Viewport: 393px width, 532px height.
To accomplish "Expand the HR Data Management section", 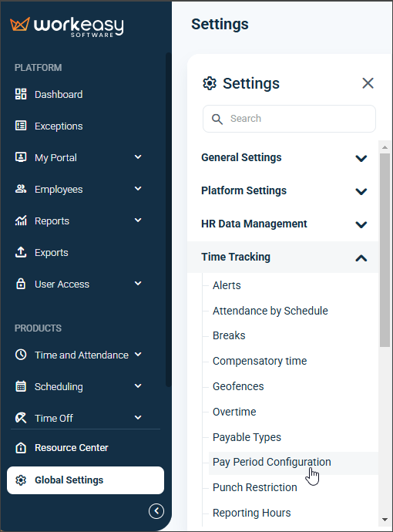I will click(x=283, y=224).
